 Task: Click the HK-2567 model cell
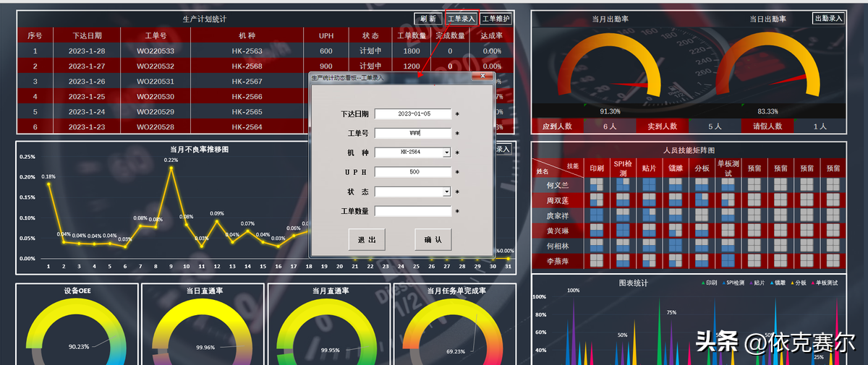247,82
